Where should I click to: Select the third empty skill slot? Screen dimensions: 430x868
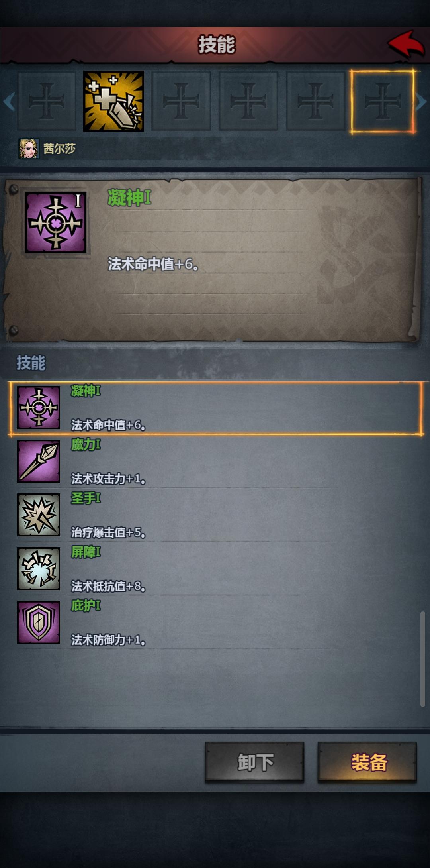click(x=248, y=101)
